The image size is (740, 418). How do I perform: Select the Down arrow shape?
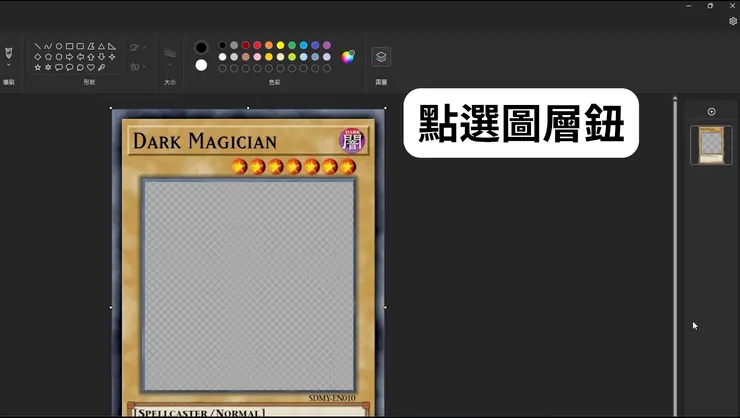point(101,57)
